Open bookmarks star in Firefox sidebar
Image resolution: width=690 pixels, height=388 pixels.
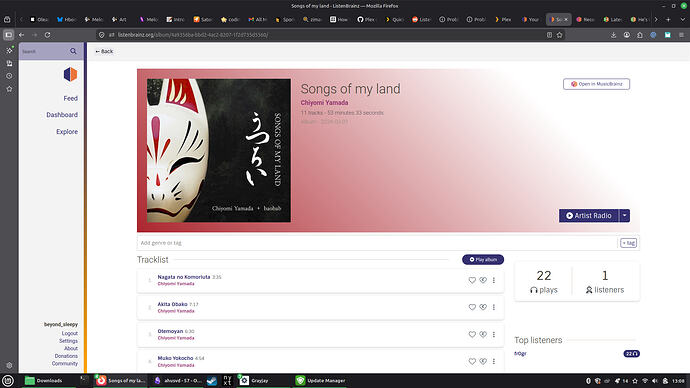(x=9, y=89)
